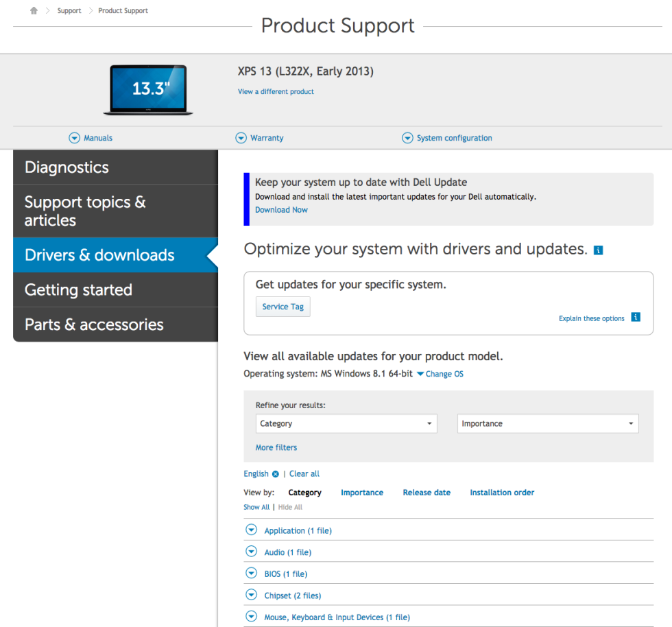
Task: Click the XPS 13 laptop image
Action: 148,90
